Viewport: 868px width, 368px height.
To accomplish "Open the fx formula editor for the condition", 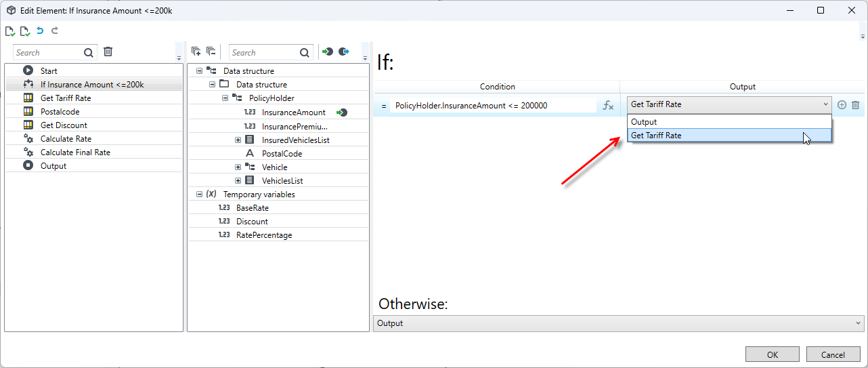I will click(608, 105).
